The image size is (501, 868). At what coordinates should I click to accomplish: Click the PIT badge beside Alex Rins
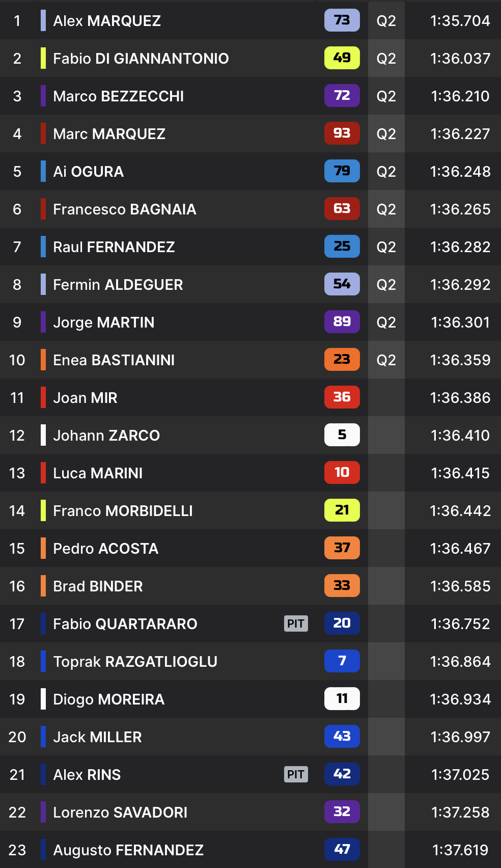pyautogui.click(x=296, y=774)
